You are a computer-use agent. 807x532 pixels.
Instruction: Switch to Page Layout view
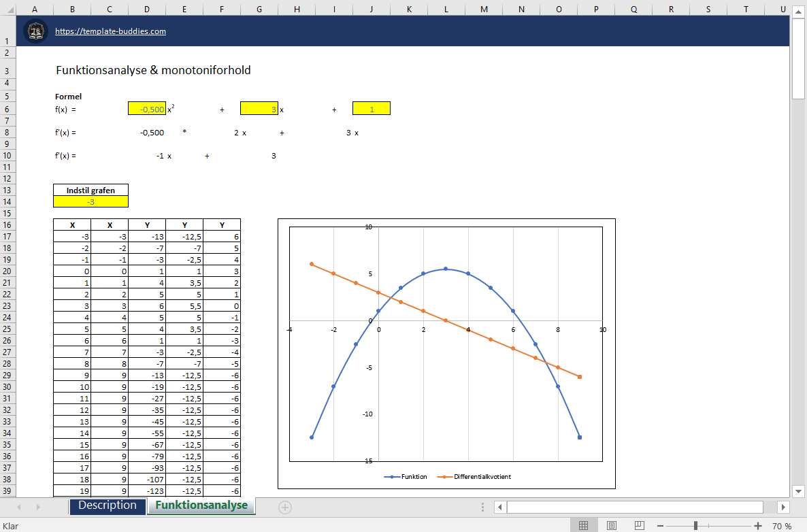tap(612, 525)
